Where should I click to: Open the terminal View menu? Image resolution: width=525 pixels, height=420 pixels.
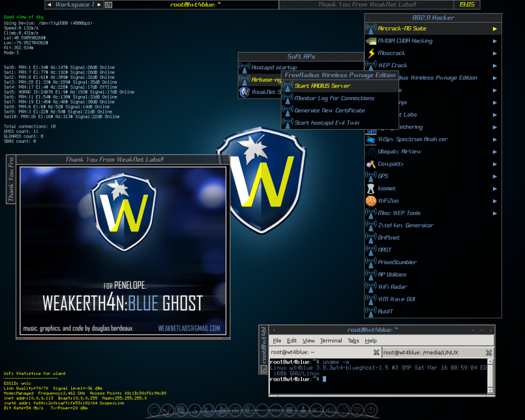308,341
